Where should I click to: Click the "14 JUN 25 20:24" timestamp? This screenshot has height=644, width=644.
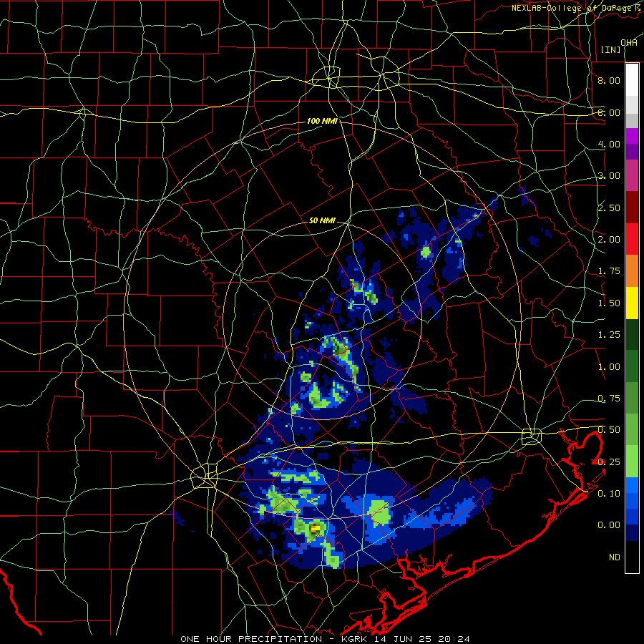coord(421,639)
